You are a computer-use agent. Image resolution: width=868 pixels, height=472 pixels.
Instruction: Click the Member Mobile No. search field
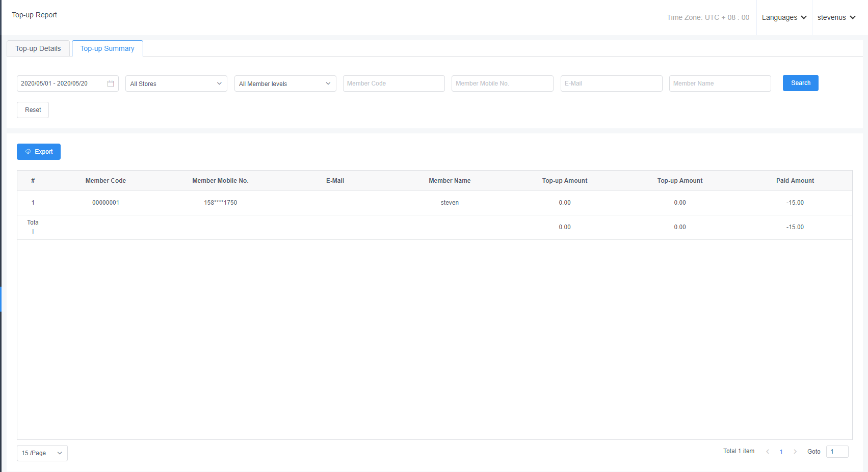[x=502, y=84]
